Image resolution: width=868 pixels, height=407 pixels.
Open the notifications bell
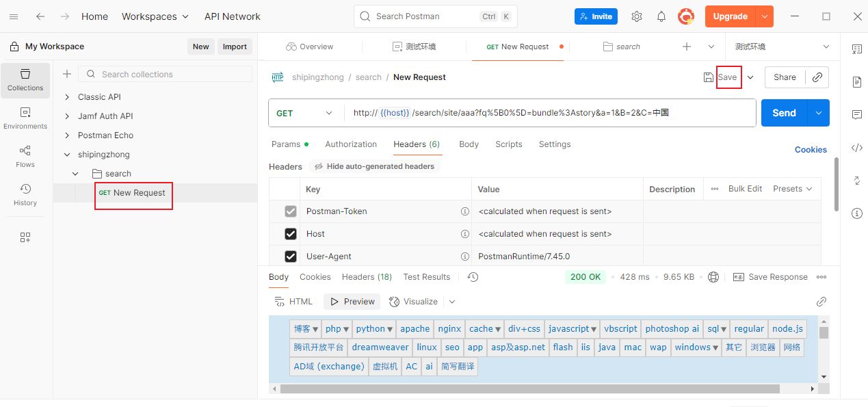[x=661, y=16]
